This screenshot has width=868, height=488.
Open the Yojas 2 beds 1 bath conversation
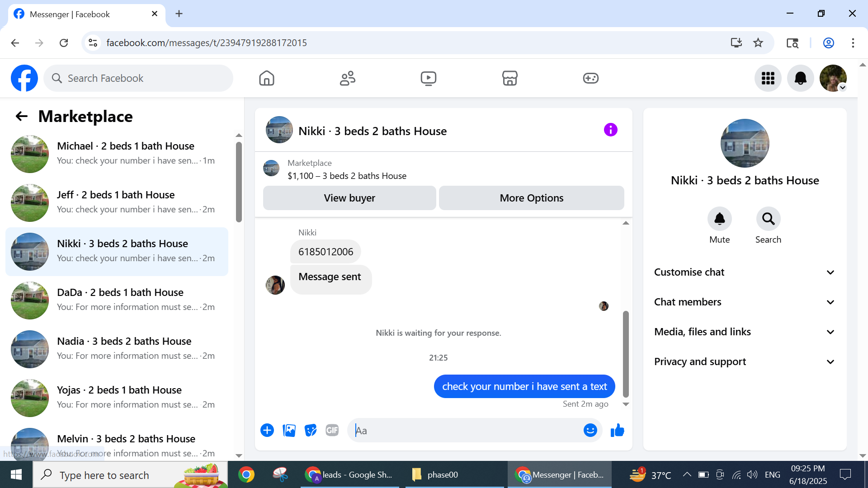pyautogui.click(x=117, y=398)
